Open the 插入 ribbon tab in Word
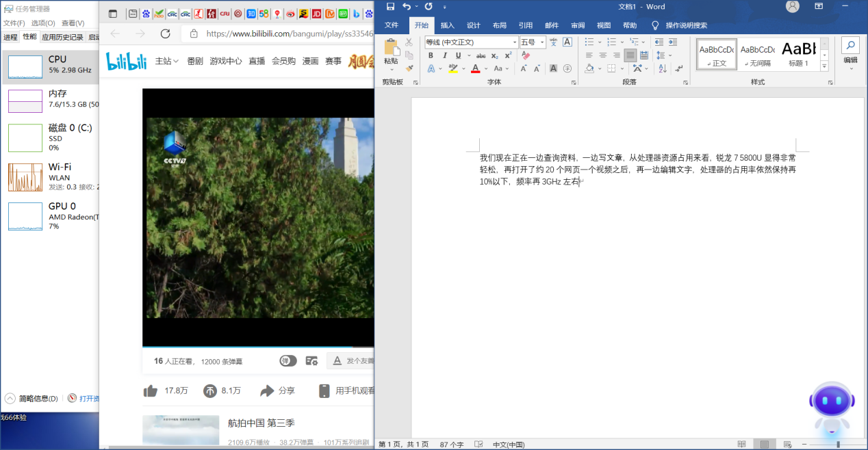The height and width of the screenshot is (450, 868). tap(447, 25)
